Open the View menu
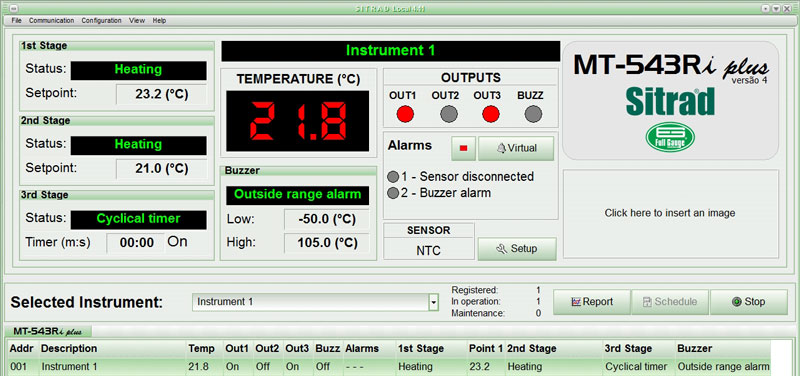Viewport: 800px width, 376px height. pos(137,20)
